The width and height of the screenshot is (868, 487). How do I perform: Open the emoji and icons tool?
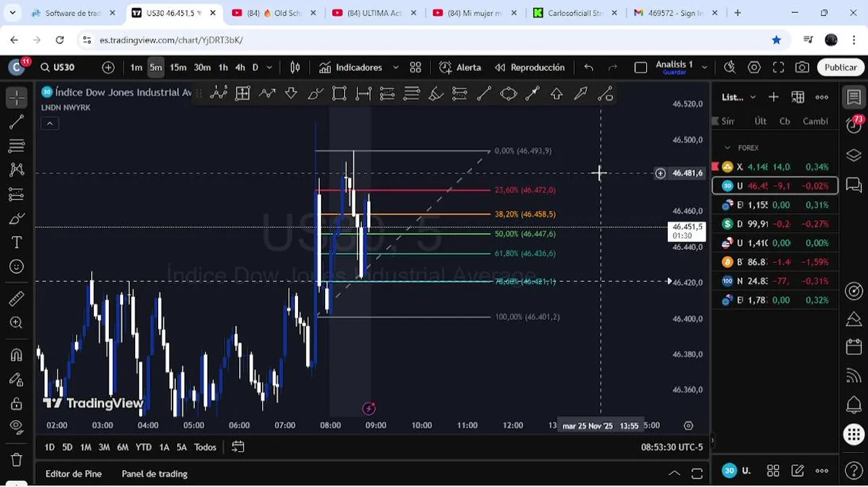(x=17, y=266)
